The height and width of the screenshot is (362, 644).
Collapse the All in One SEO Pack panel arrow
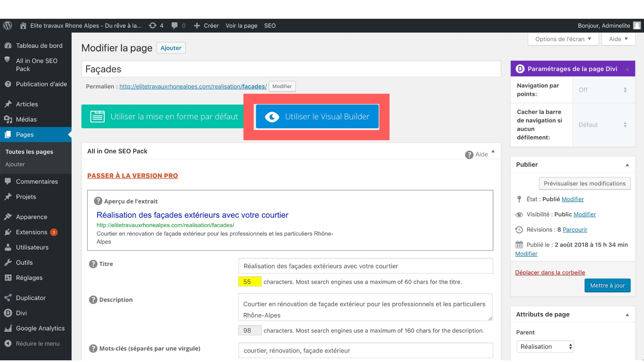click(493, 152)
